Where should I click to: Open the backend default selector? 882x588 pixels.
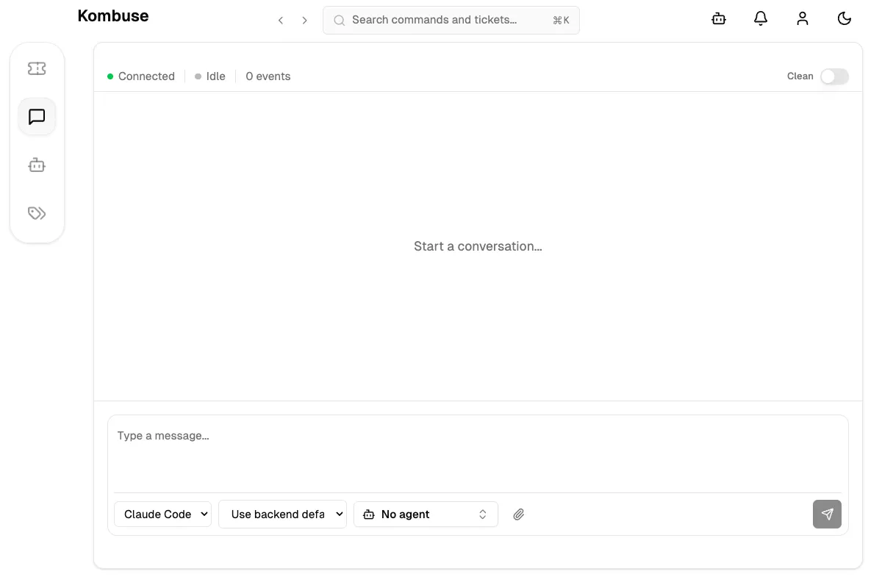[282, 514]
